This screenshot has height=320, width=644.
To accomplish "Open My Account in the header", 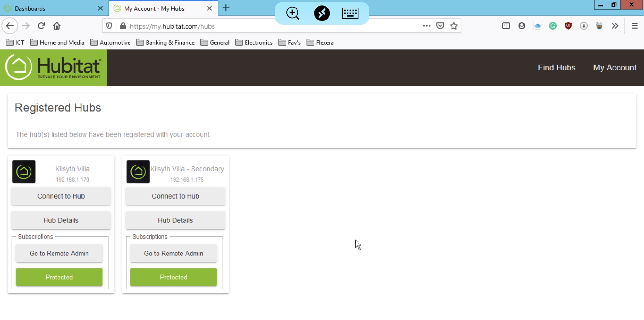I will pos(615,68).
